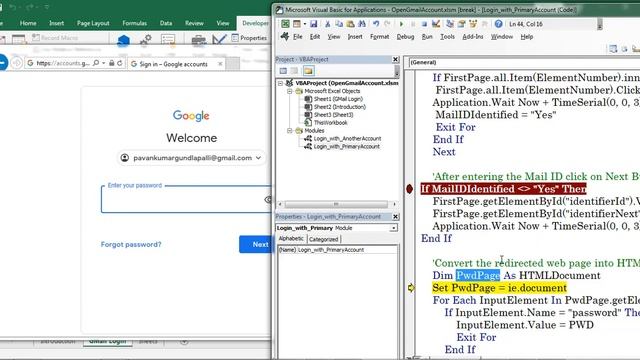Collapse the Modules folder
This screenshot has height=360, width=640.
(x=289, y=131)
